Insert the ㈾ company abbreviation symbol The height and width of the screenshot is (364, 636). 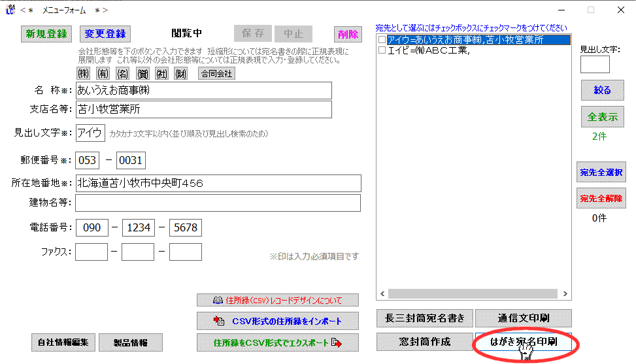(142, 74)
